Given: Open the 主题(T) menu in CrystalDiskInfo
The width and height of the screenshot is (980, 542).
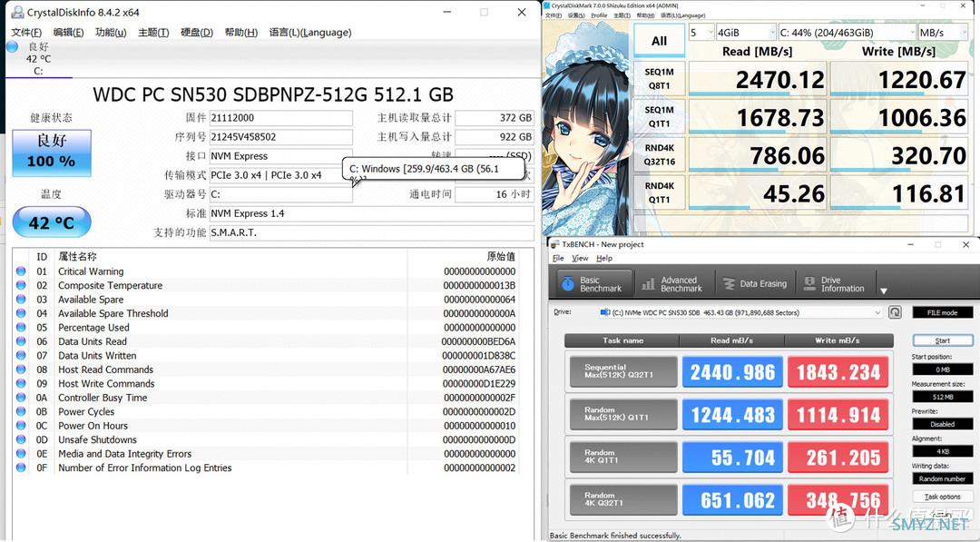Looking at the screenshot, I should [153, 33].
